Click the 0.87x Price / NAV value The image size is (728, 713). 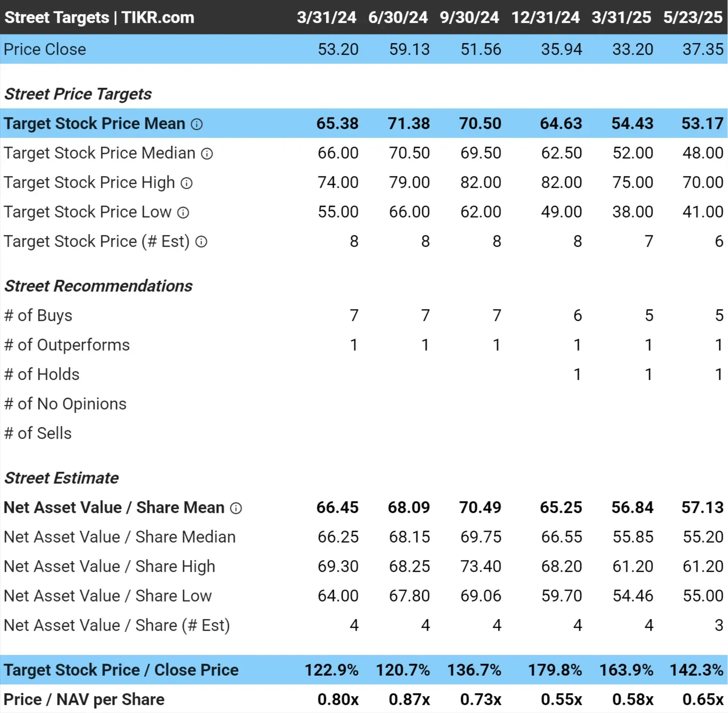pyautogui.click(x=409, y=699)
